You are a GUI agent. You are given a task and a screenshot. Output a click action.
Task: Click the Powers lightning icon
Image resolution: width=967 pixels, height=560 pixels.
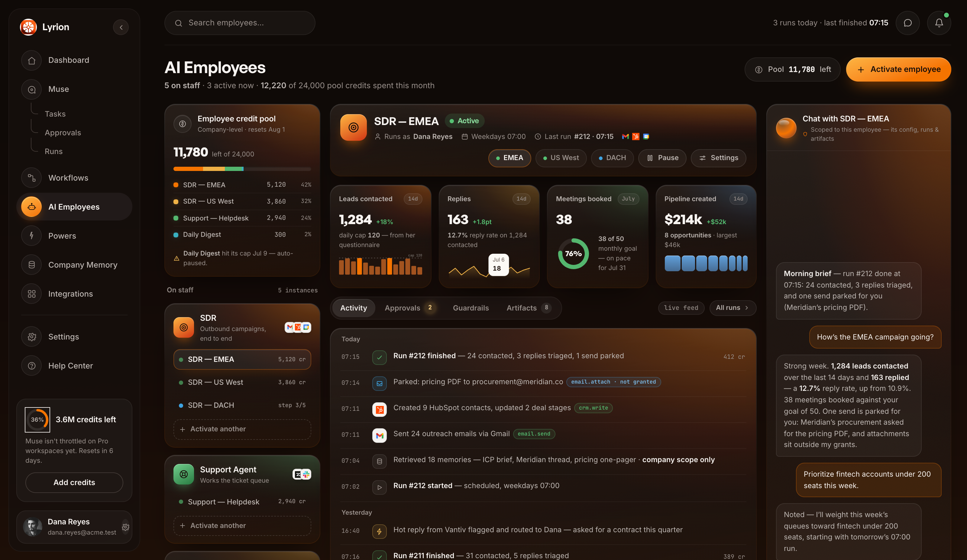pyautogui.click(x=31, y=236)
